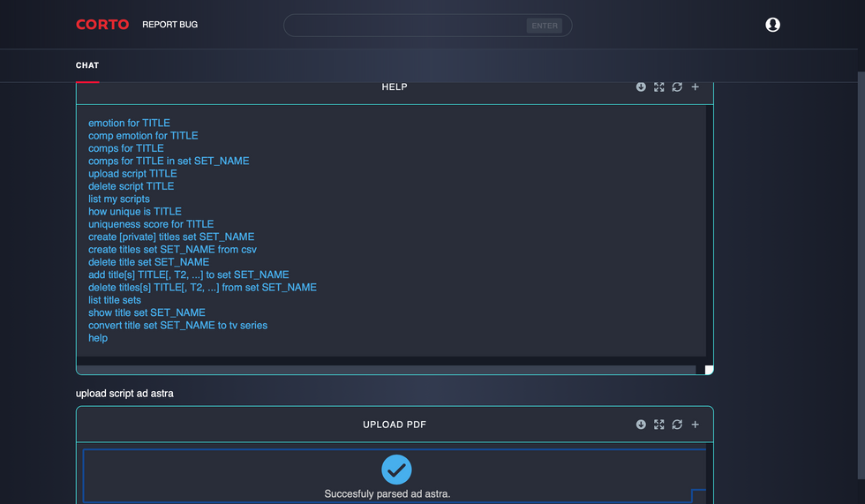Open the user profile icon
The width and height of the screenshot is (865, 504).
[772, 25]
